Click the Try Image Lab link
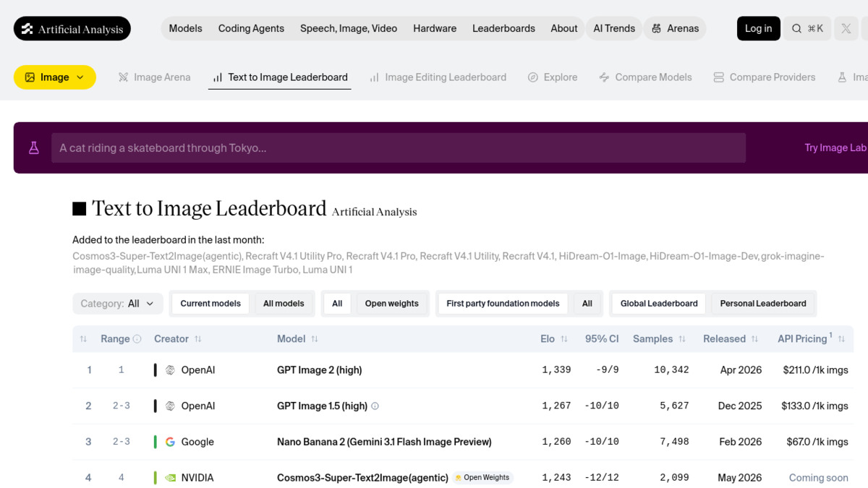This screenshot has width=868, height=488. (835, 147)
